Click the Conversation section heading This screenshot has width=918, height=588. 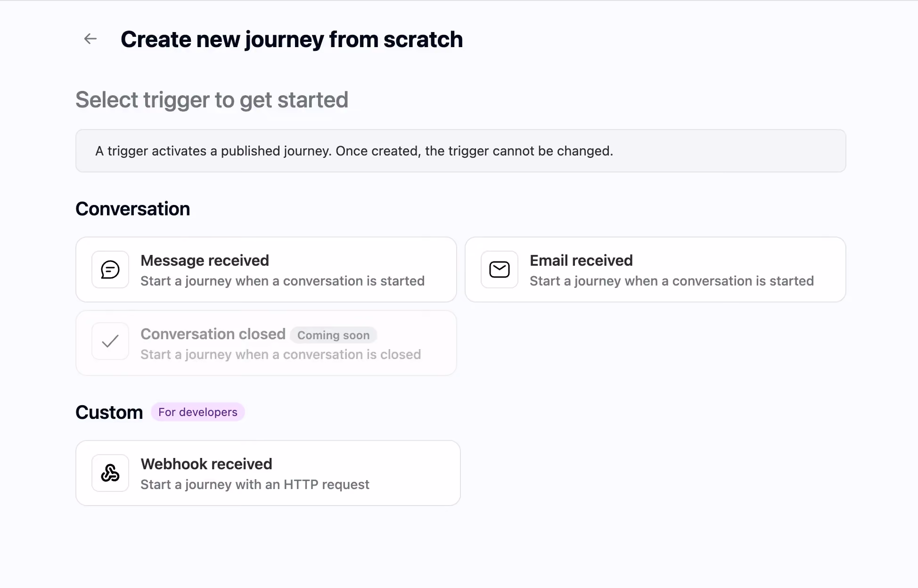[133, 209]
